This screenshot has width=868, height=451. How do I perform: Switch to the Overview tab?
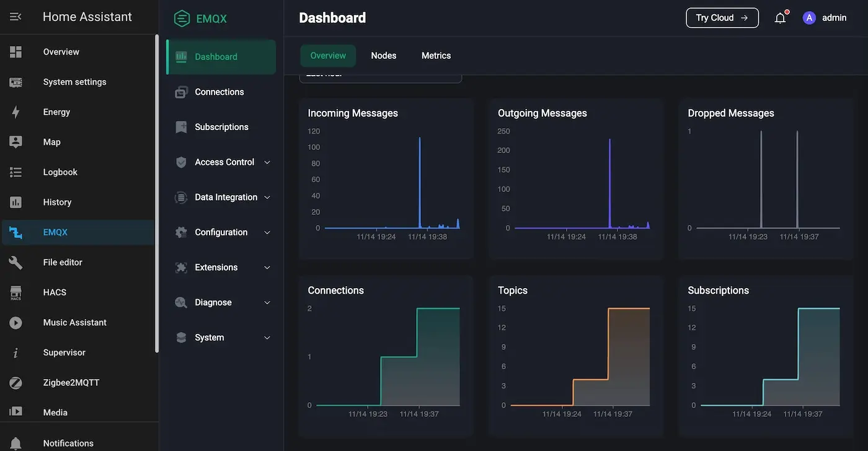tap(328, 56)
